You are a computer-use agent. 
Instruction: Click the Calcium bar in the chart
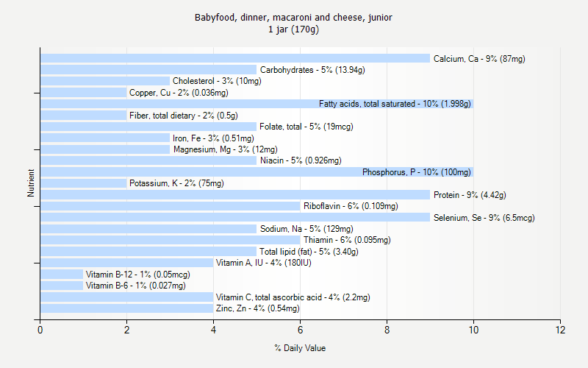[235, 58]
